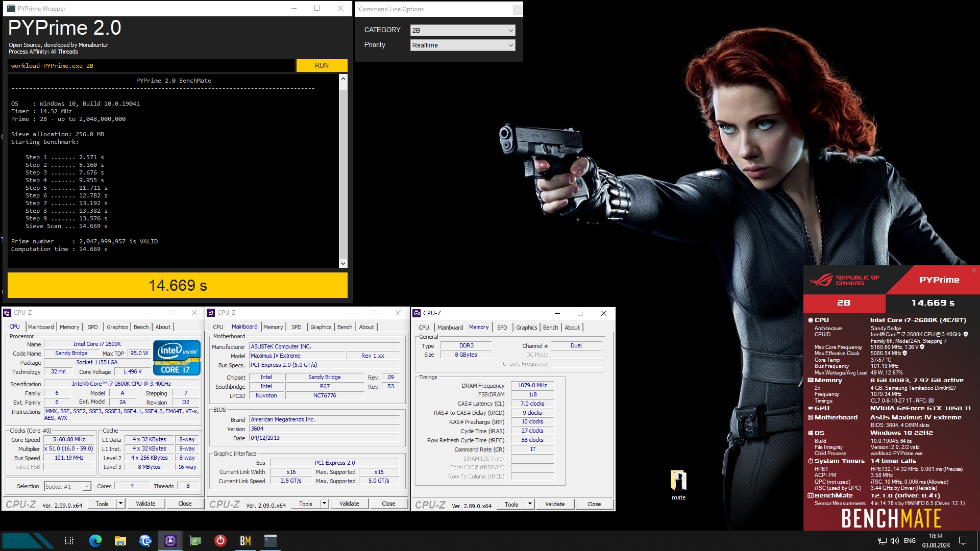This screenshot has width=980, height=551.
Task: Switch to CPU tab in Memory CPU-Z window
Action: 424,328
